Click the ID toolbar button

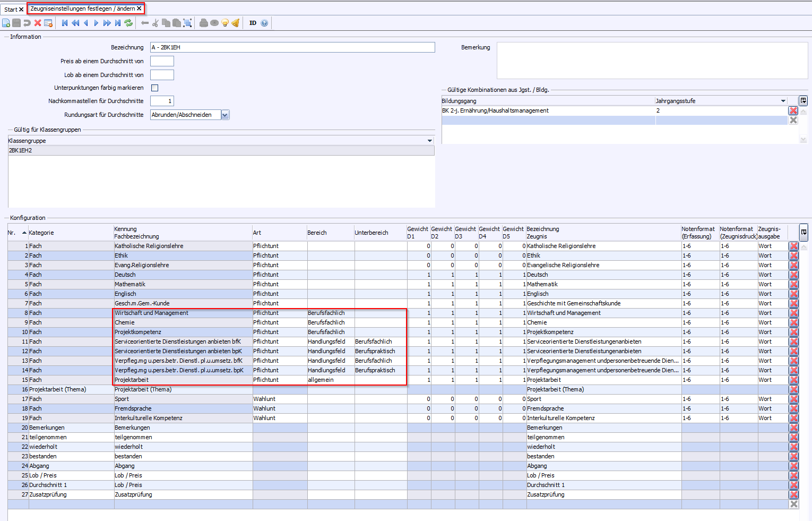point(253,23)
